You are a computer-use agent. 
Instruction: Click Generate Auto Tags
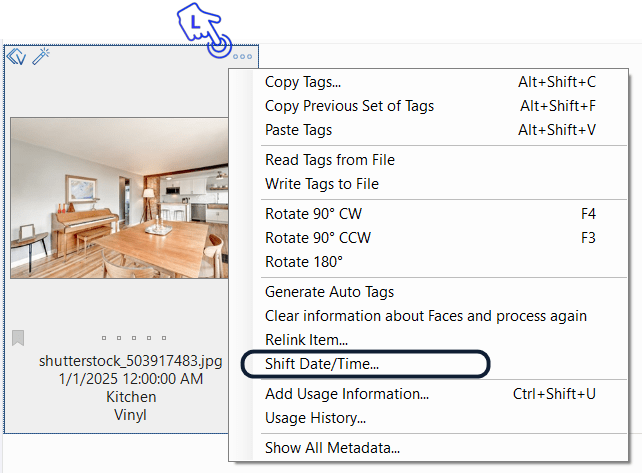coord(329,292)
